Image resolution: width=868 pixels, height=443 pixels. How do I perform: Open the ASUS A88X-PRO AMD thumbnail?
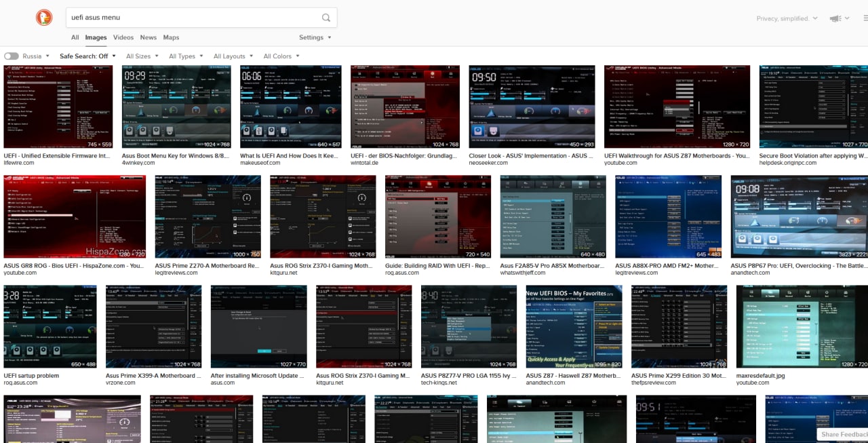pyautogui.click(x=669, y=216)
